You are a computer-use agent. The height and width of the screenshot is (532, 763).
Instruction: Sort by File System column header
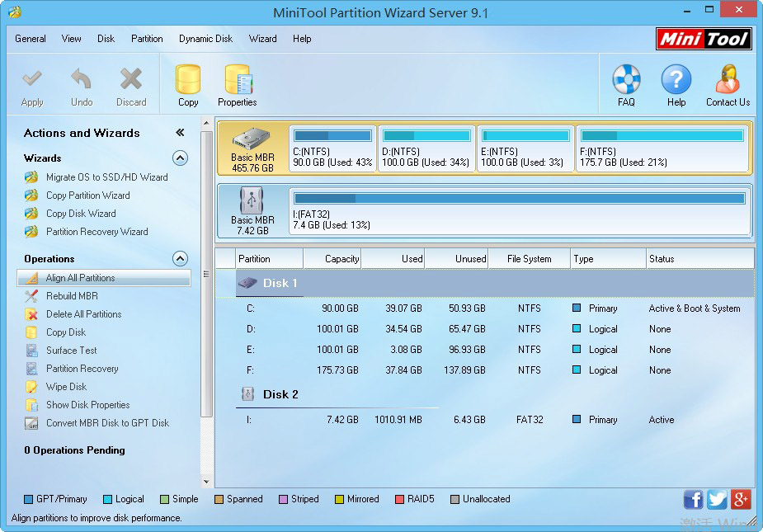530,259
